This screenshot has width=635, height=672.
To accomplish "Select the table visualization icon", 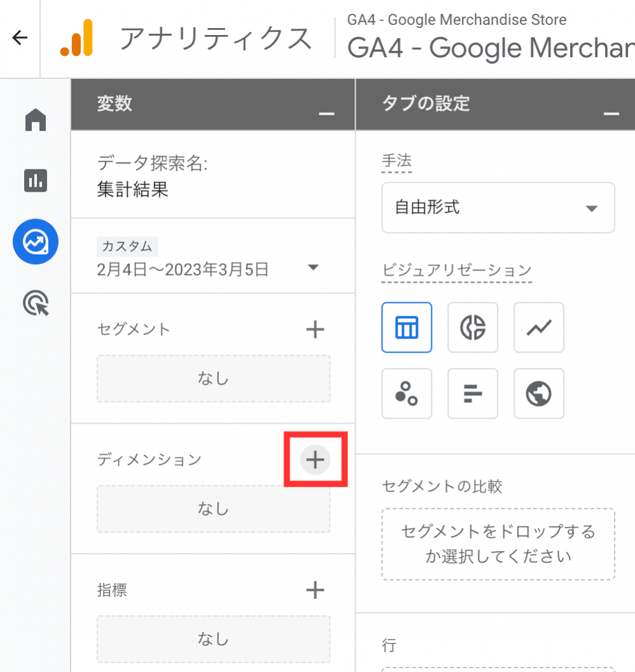I will point(407,328).
